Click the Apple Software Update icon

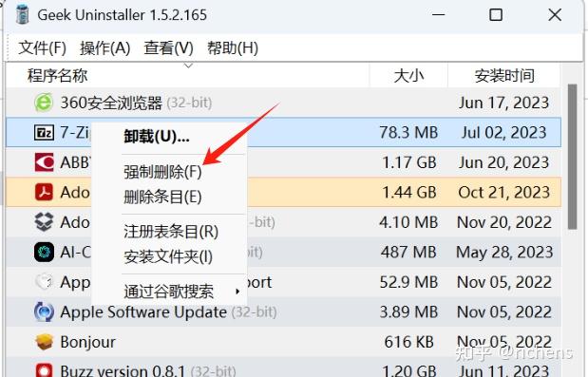pyautogui.click(x=44, y=311)
